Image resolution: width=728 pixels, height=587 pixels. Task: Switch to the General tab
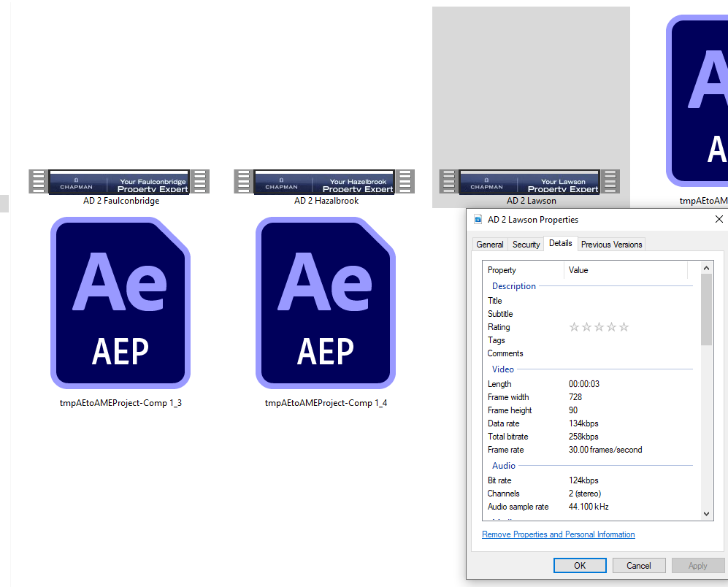(x=490, y=245)
